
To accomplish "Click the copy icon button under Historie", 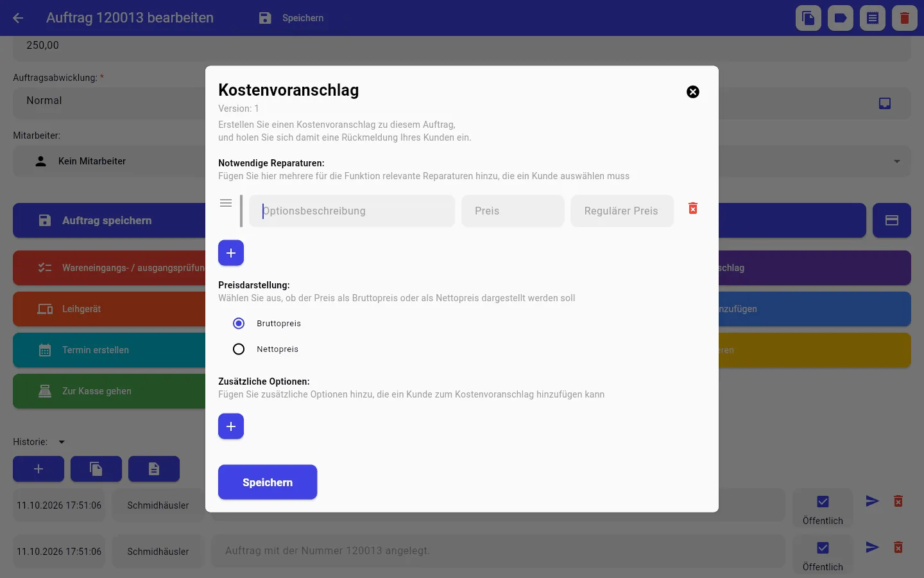I will coord(96,469).
